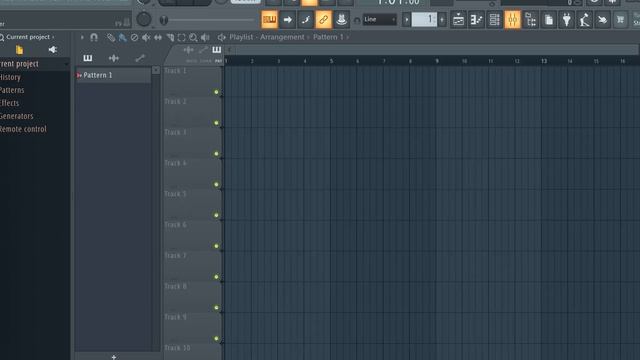Open the Channel rack view icon
640x360 pixels.
[x=494, y=20]
